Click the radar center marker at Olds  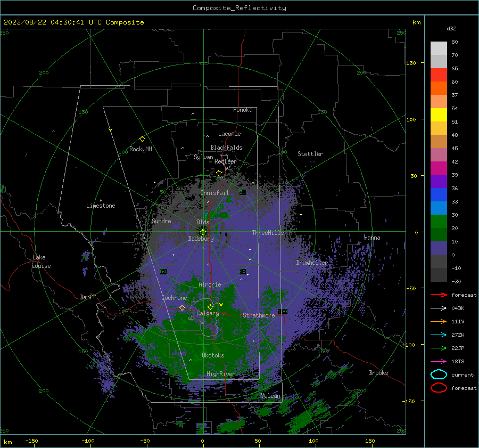pos(203,232)
